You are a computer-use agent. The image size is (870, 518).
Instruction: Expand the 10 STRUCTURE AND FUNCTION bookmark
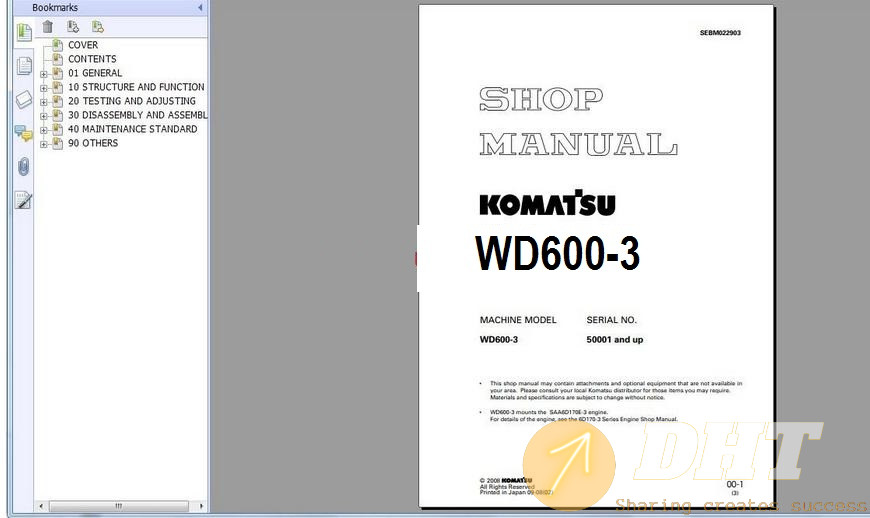pos(44,88)
